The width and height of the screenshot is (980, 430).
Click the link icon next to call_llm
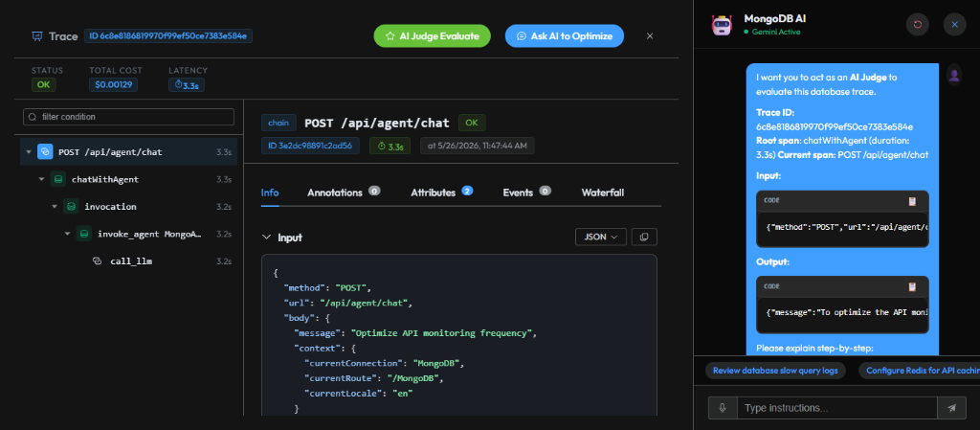[x=97, y=261]
